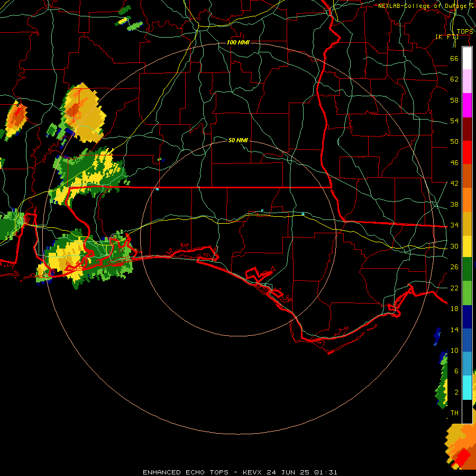Viewport: 476px width, 476px height.
Task: Click the [K FT] units label
Action: pos(447,36)
